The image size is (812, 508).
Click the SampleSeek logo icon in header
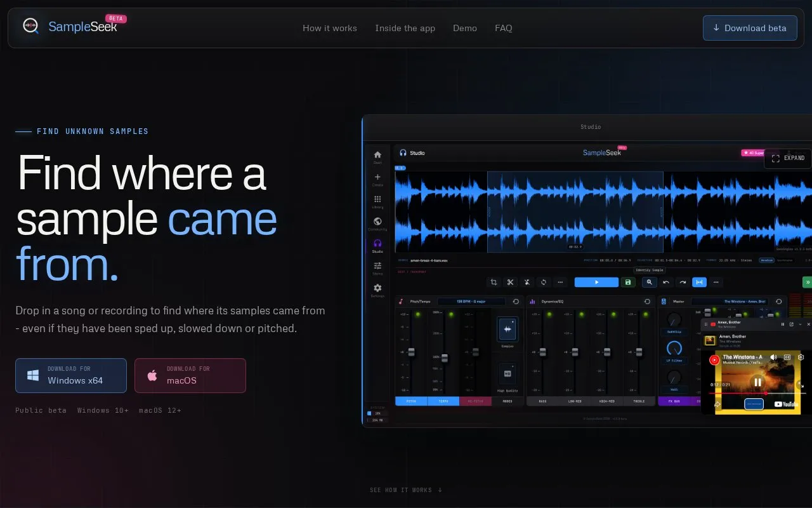(30, 26)
